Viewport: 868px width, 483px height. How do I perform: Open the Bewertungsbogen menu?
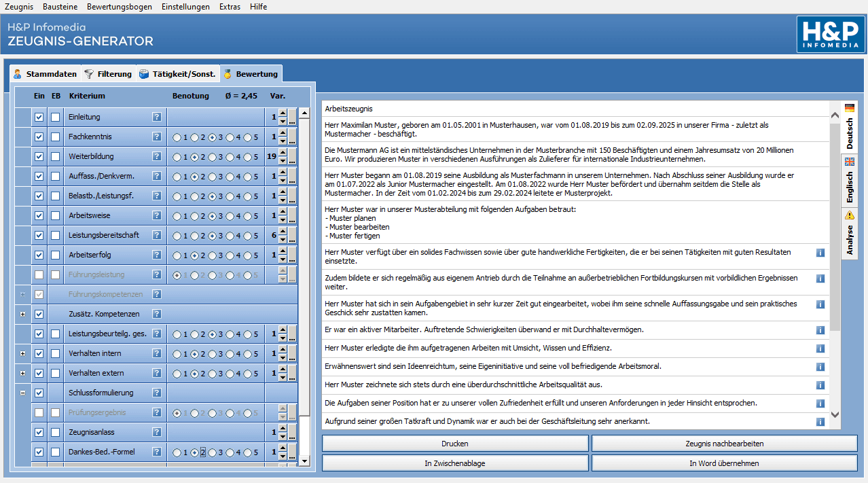pyautogui.click(x=120, y=6)
